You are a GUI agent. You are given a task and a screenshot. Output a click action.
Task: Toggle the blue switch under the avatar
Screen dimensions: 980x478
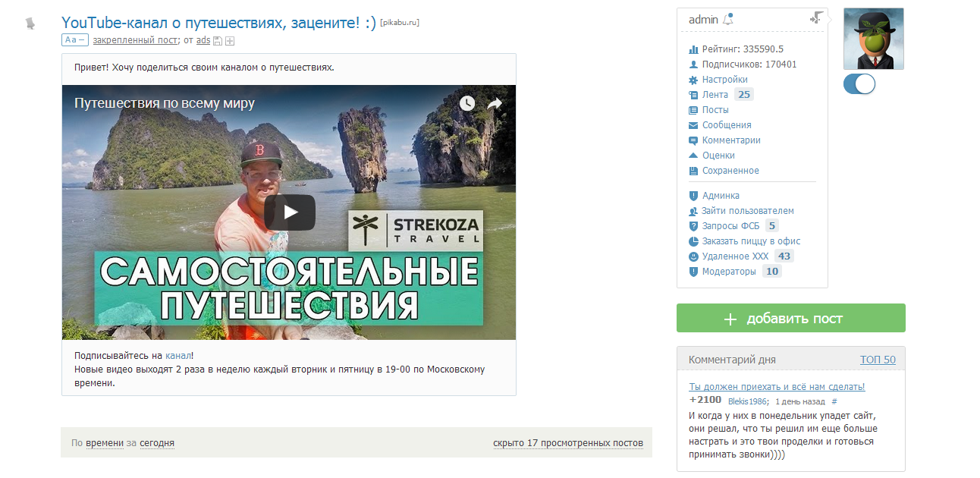click(x=859, y=83)
